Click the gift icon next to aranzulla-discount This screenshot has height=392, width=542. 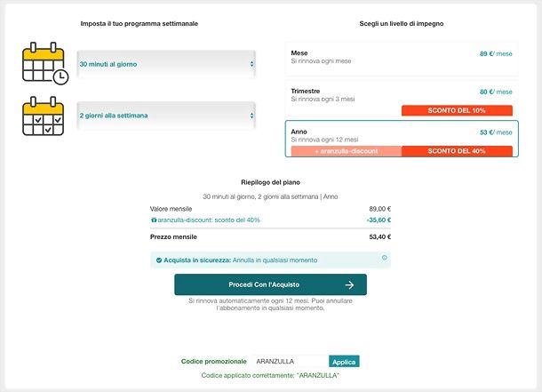tap(154, 220)
